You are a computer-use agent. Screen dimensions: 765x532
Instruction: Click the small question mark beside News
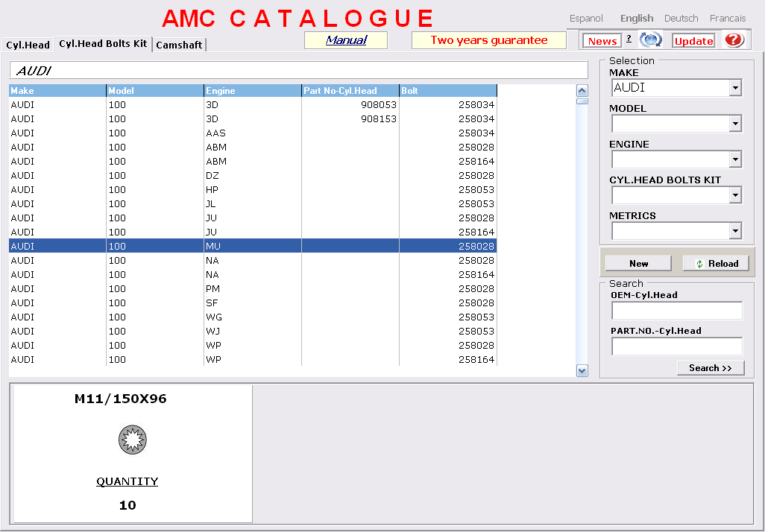[x=629, y=39]
